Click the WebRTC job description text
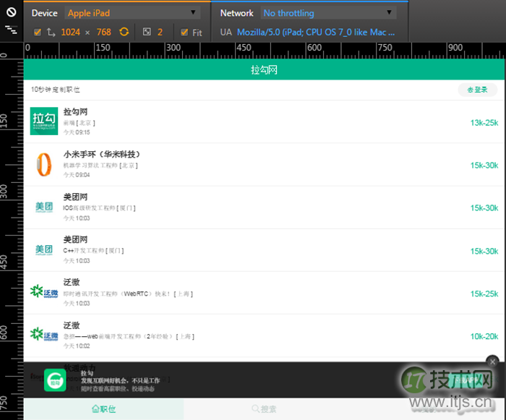Image resolution: width=506 pixels, height=420 pixels. click(x=128, y=293)
